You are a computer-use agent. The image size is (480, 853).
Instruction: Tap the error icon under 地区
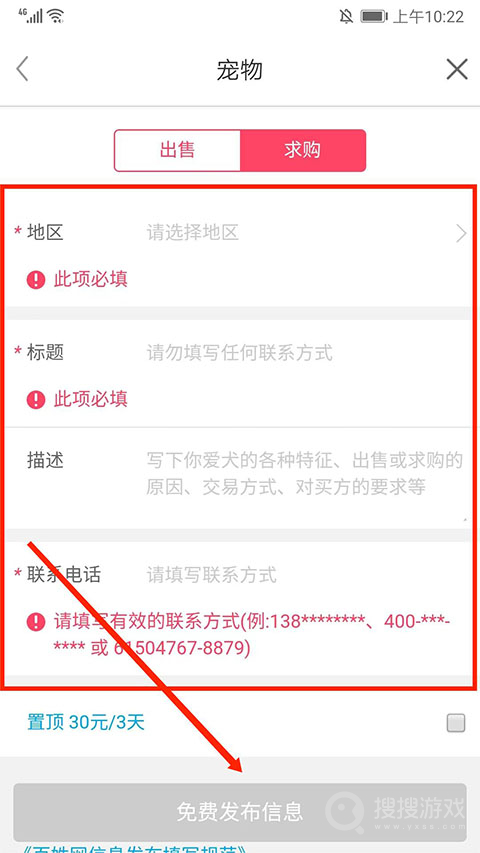click(36, 280)
